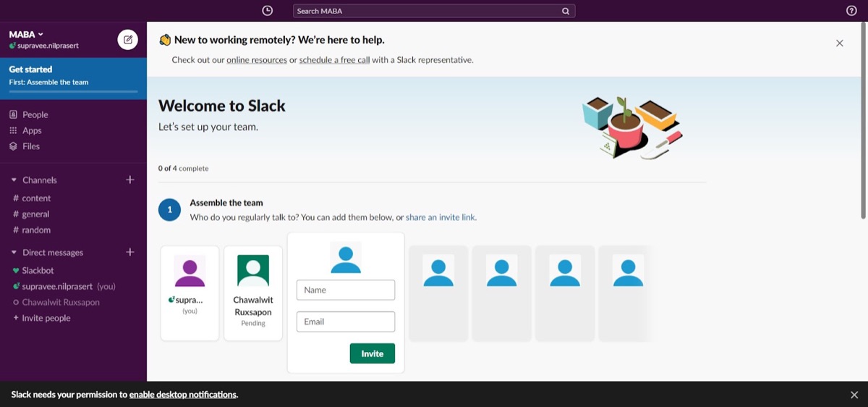Image resolution: width=868 pixels, height=407 pixels.
Task: Add a channel with the plus icon
Action: click(130, 180)
